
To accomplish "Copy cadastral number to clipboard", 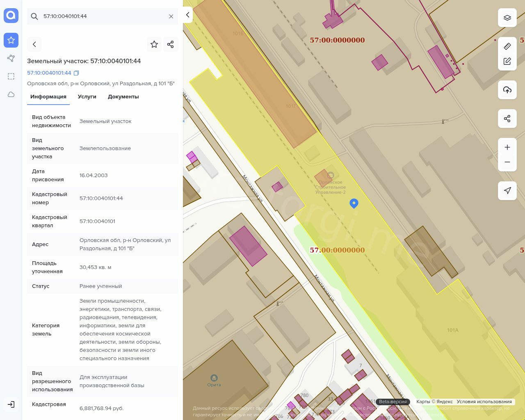I will point(76,73).
